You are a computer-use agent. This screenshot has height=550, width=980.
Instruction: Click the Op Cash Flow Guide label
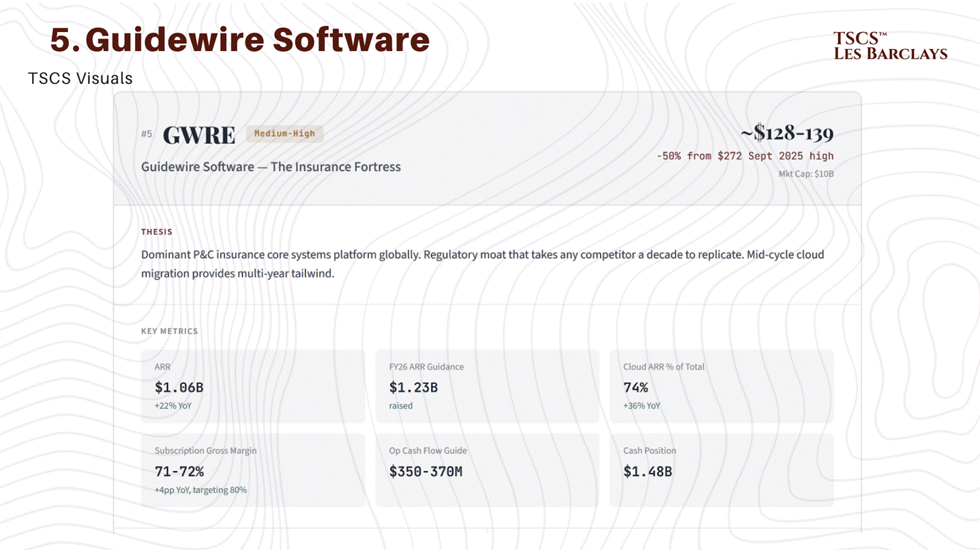(428, 450)
